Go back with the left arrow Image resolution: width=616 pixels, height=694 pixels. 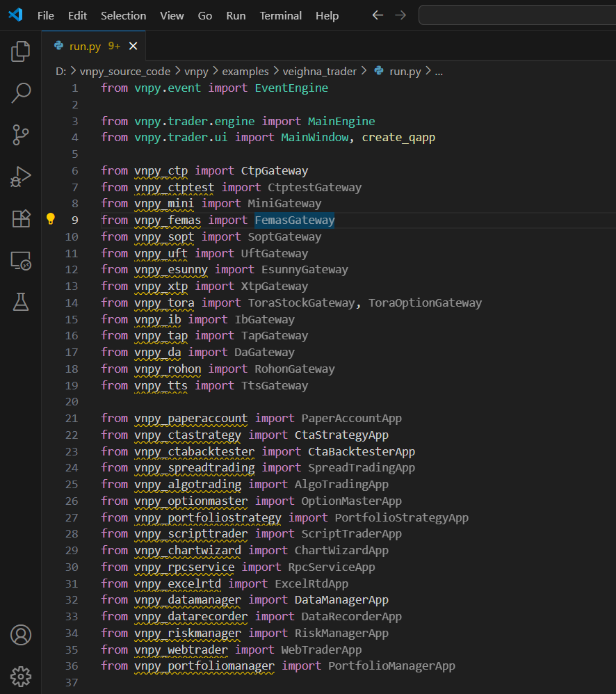tap(378, 15)
